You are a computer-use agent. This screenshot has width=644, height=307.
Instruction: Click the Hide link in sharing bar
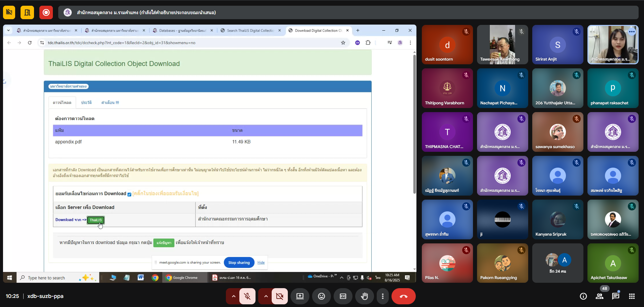[261, 263]
